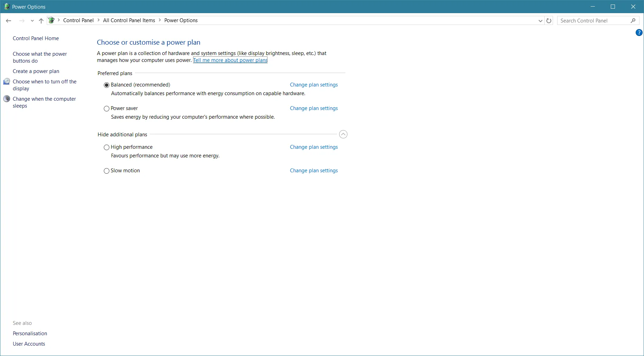
Task: Navigate to Control Panel breadcrumb
Action: 78,20
